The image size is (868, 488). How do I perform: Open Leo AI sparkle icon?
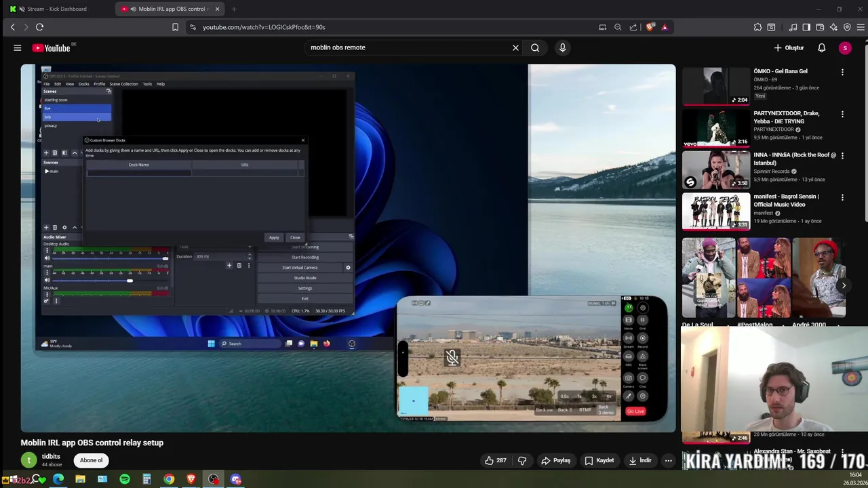tap(833, 27)
